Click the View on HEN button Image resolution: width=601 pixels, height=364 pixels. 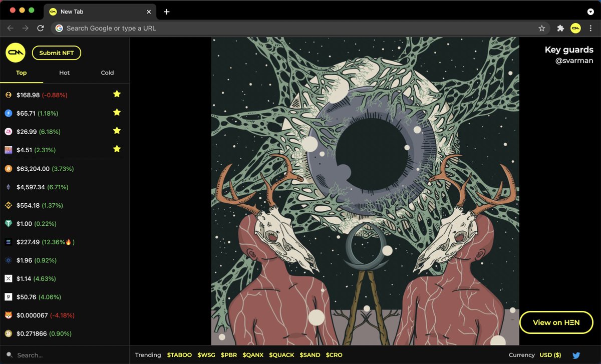tap(556, 322)
